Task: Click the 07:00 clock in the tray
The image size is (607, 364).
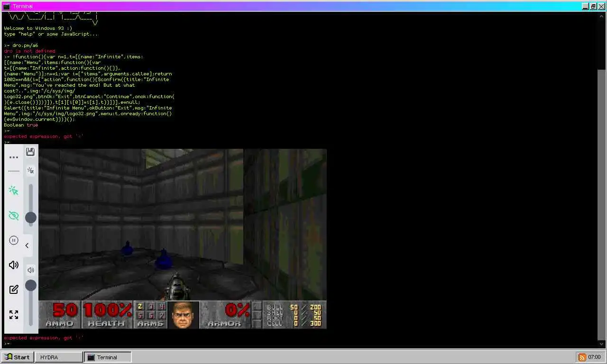Action: [x=594, y=357]
